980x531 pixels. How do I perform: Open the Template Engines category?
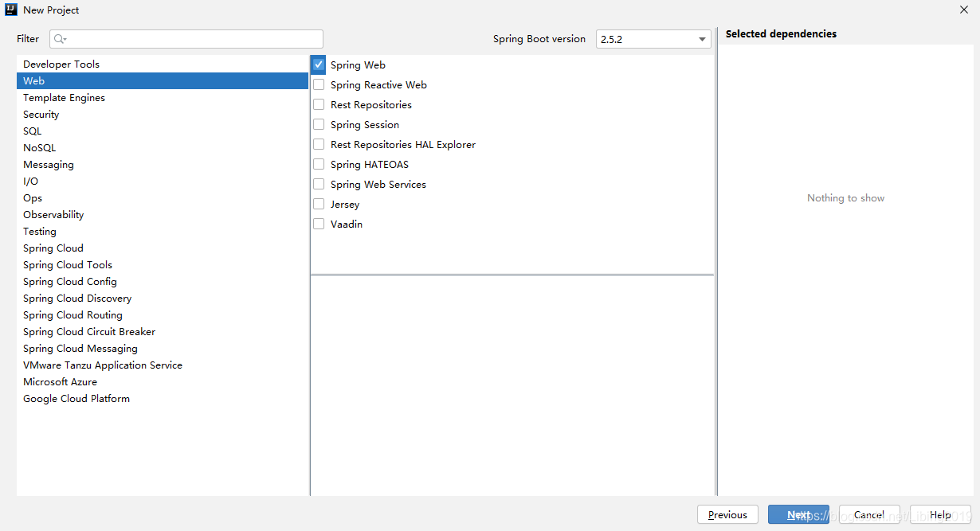[163, 97]
